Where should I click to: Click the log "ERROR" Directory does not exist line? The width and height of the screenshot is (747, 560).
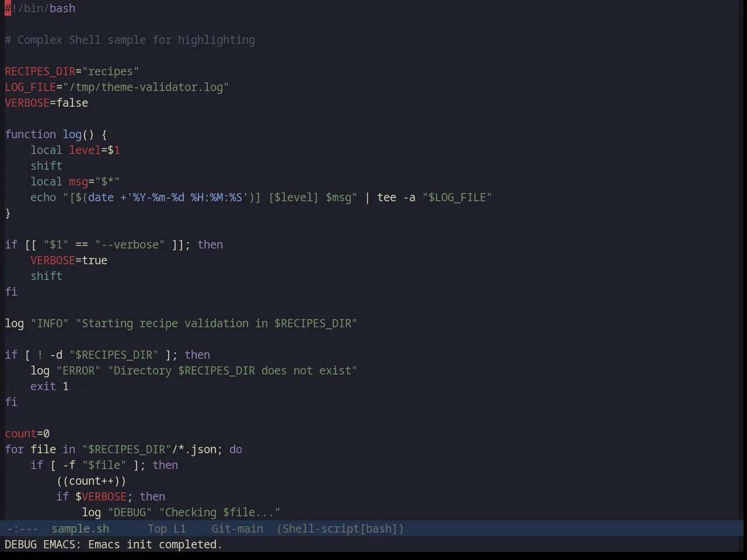pyautogui.click(x=194, y=370)
